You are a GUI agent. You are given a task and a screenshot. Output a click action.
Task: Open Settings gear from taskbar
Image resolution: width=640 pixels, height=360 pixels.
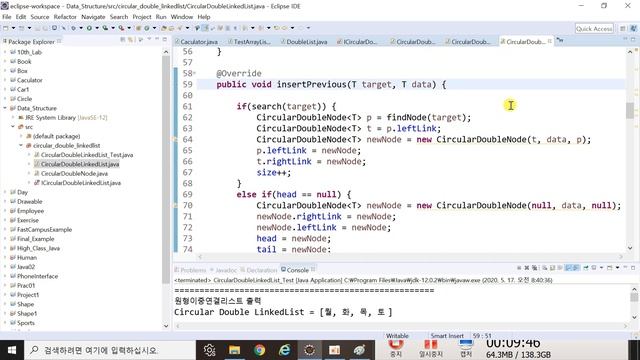pos(209,350)
